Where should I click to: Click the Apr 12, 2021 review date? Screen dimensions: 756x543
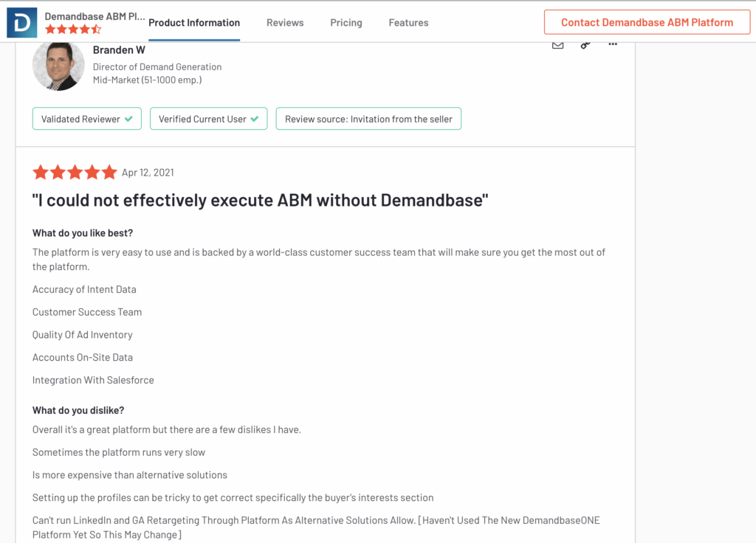pos(148,173)
